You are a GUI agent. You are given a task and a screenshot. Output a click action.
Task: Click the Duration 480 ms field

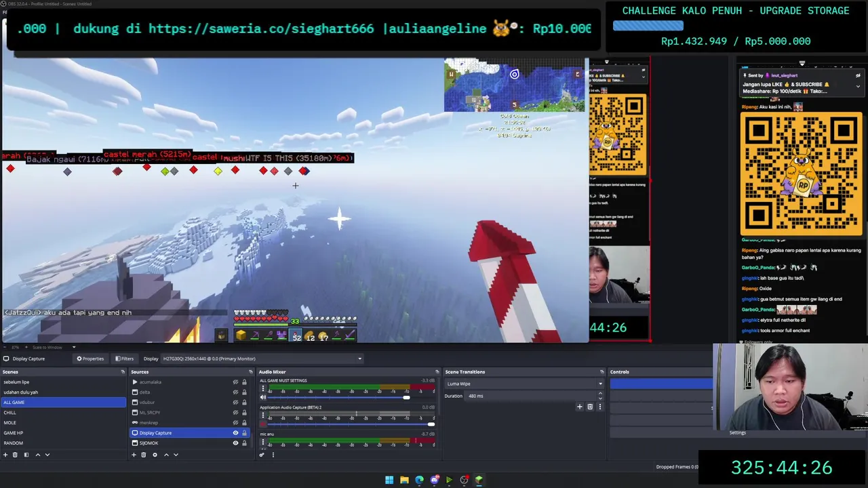tap(530, 396)
